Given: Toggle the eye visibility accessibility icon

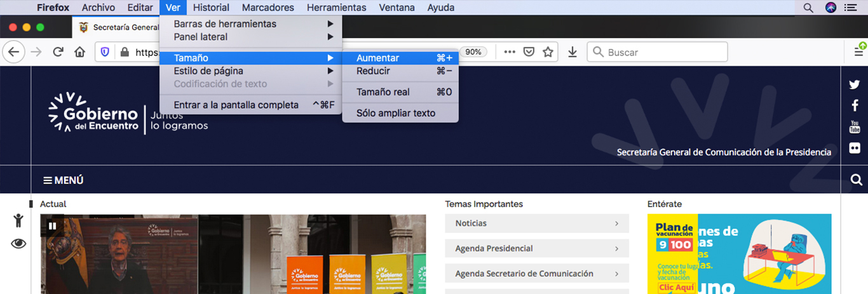Looking at the screenshot, I should pos(18,243).
